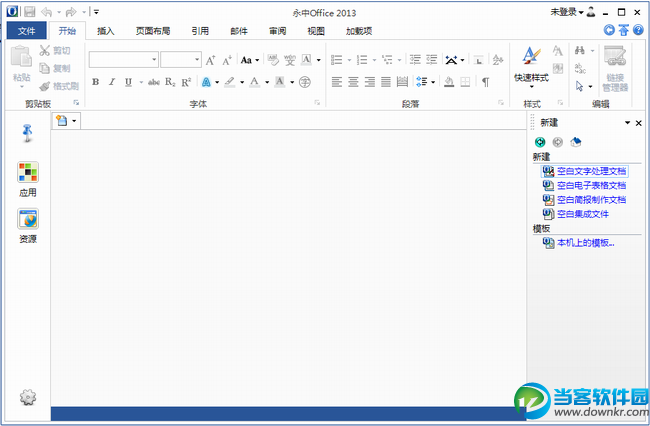Click the Format Painter brush icon
The height and width of the screenshot is (426, 650).
point(44,86)
